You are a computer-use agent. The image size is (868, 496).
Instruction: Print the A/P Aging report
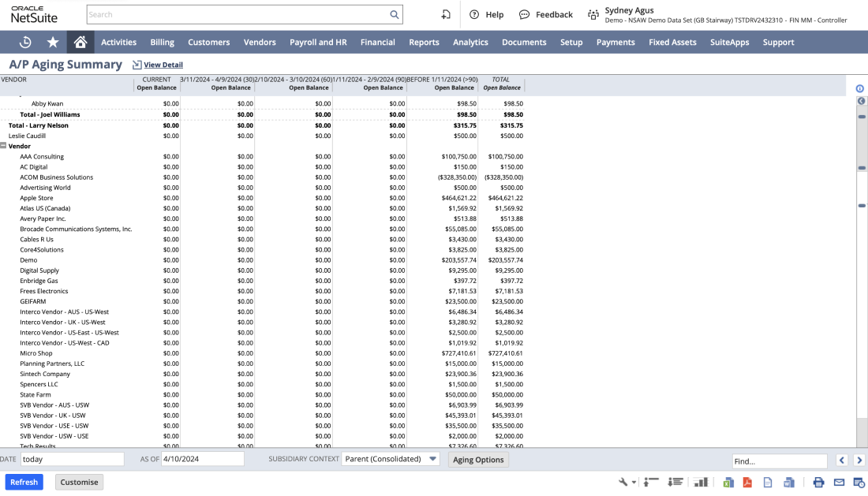818,483
